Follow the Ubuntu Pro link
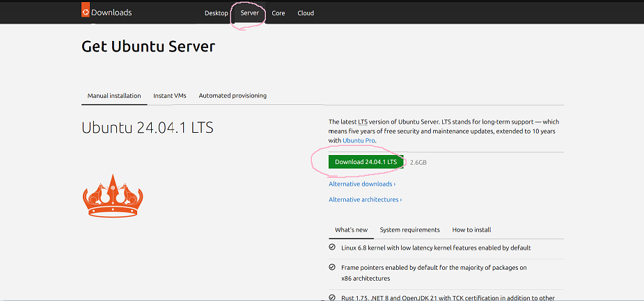Viewport: 644px width, 301px height. tap(359, 140)
